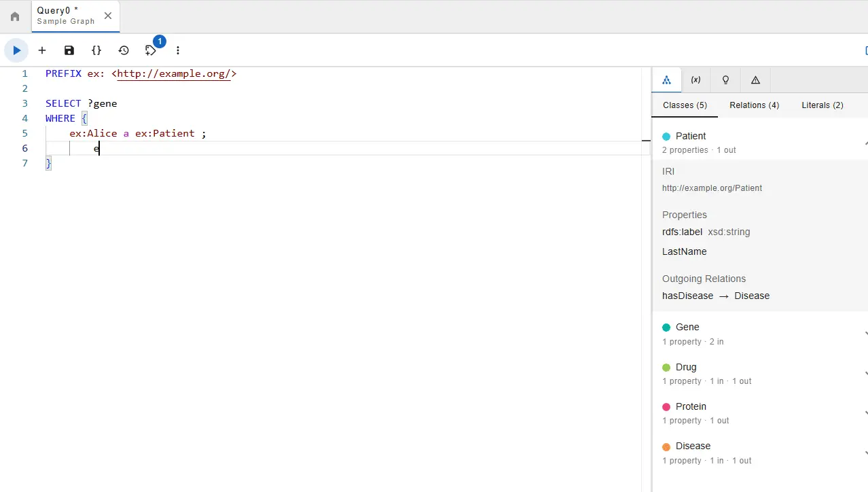Viewport: 868px width, 492px height.
Task: Click the Disease class name
Action: point(693,446)
